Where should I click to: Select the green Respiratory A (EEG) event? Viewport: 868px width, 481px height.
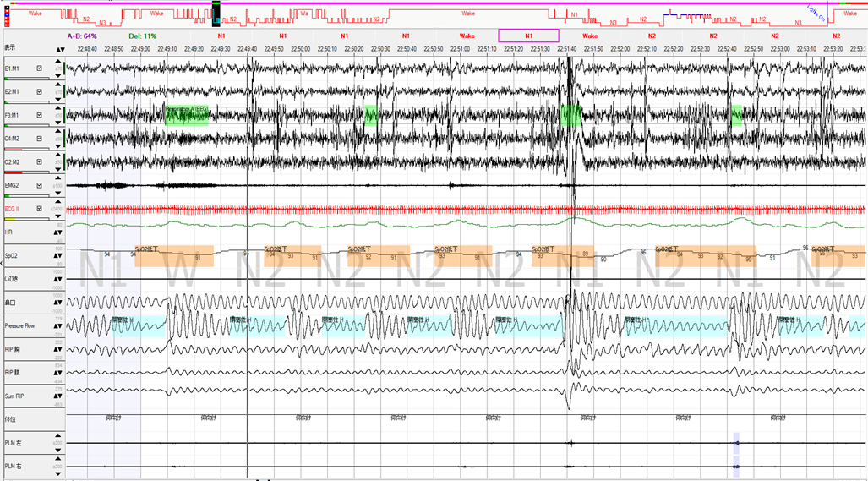[187, 115]
